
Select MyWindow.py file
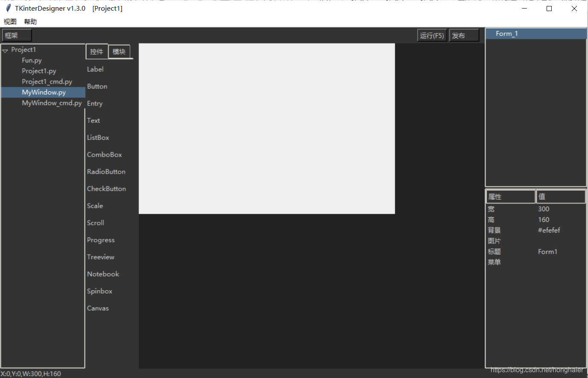coord(44,93)
